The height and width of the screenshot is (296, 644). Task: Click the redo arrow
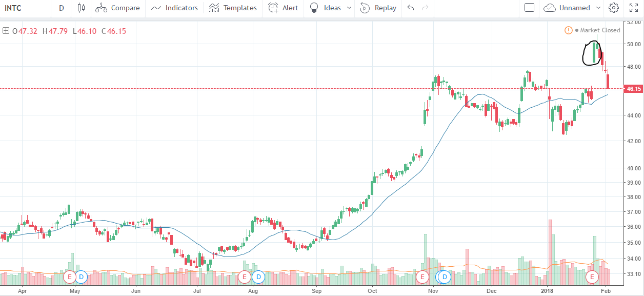pyautogui.click(x=425, y=8)
